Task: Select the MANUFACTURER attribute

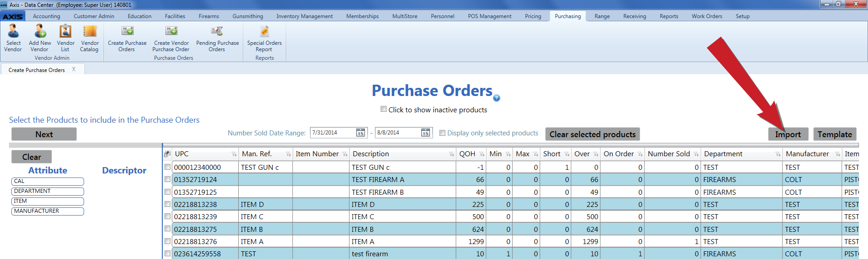Action: point(47,211)
